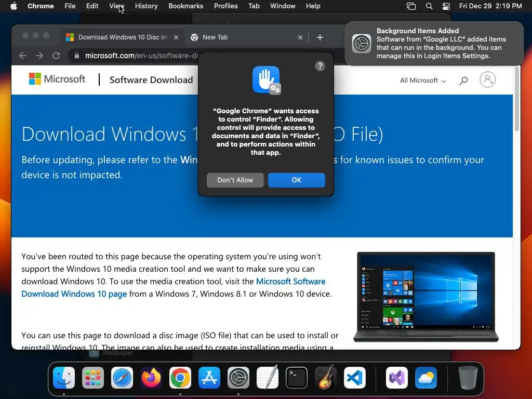Click Don't Allow in the dialog
Screen dimensions: 532x399
coord(235,180)
